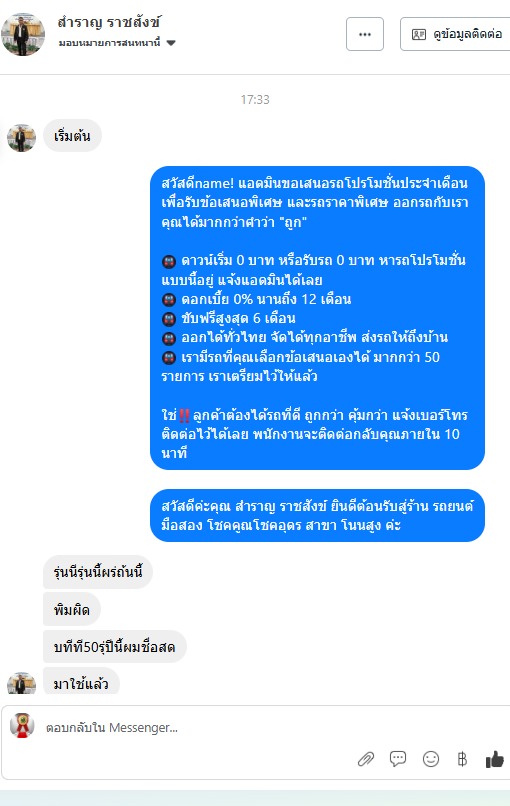
Task: Click sender avatar next to เริ่มต้น message
Action: 22,138
